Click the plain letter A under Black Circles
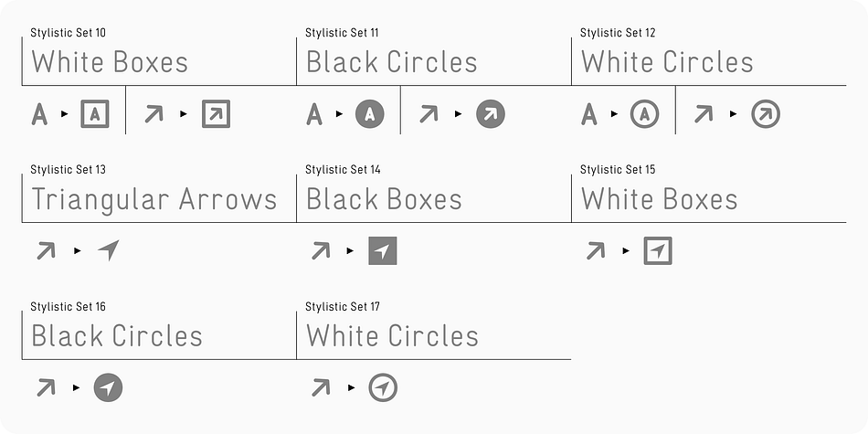 click(x=314, y=114)
